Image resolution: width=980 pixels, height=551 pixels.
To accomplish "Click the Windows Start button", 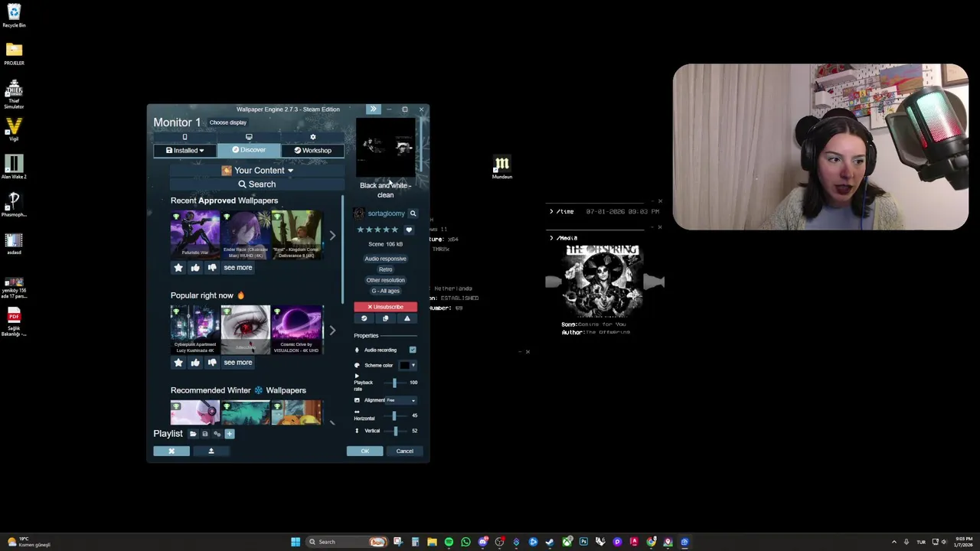I will point(296,542).
